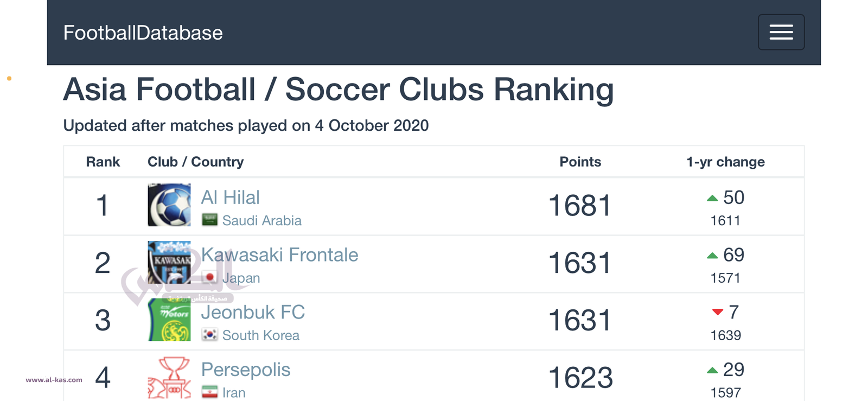Click the Saudi Arabia flag icon
The image size is (868, 401).
[x=209, y=220]
